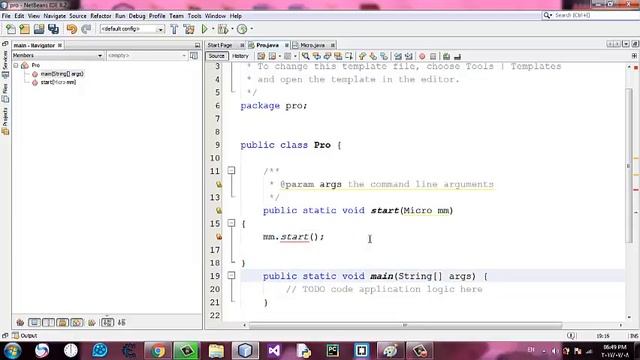Switch to the Micro.java tab
Viewport: 640px width, 360px height.
point(313,45)
